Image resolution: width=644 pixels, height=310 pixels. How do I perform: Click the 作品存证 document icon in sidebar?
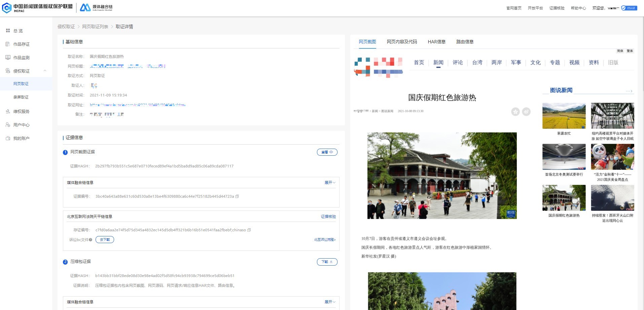point(8,44)
